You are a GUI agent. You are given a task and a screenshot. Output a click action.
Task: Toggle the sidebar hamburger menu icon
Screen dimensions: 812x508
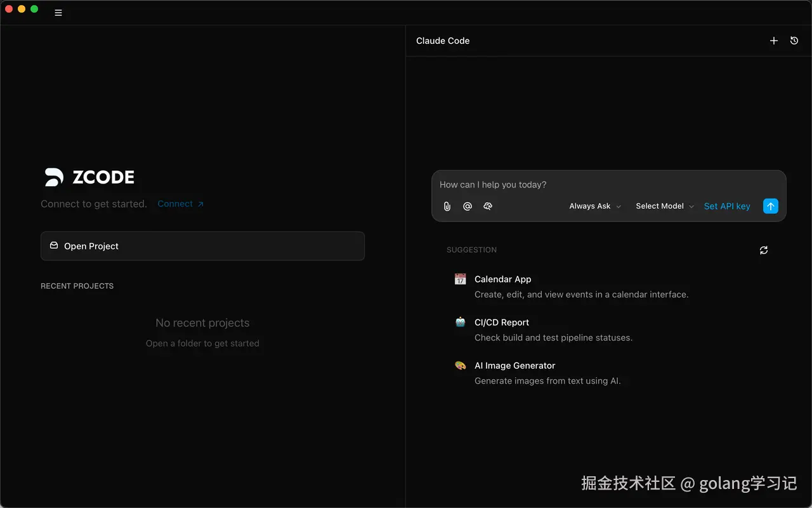pos(58,13)
